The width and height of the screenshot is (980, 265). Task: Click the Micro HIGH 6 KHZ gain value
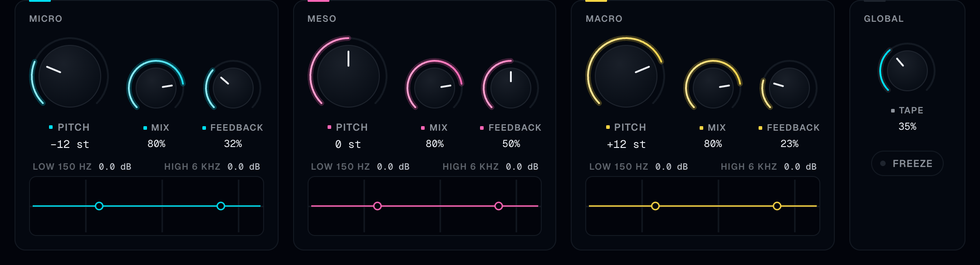pyautogui.click(x=244, y=167)
